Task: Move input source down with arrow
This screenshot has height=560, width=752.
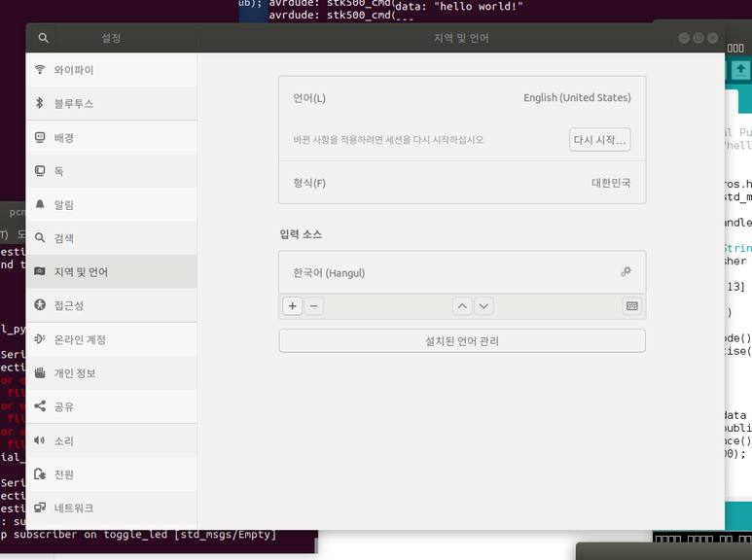Action: tap(483, 306)
